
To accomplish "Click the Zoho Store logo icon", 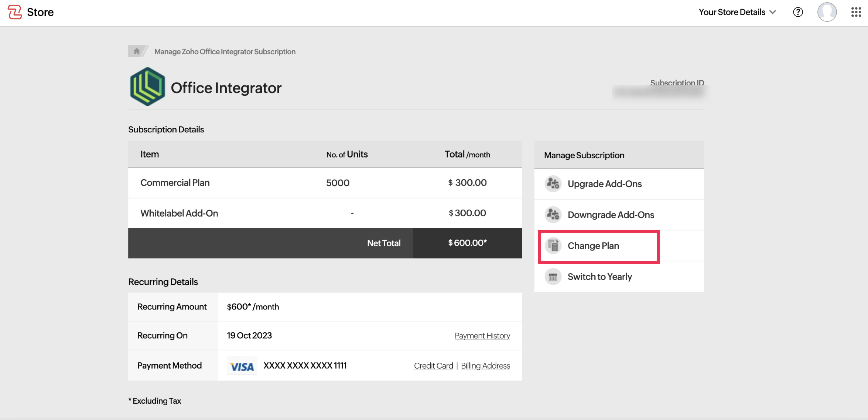I will (15, 12).
